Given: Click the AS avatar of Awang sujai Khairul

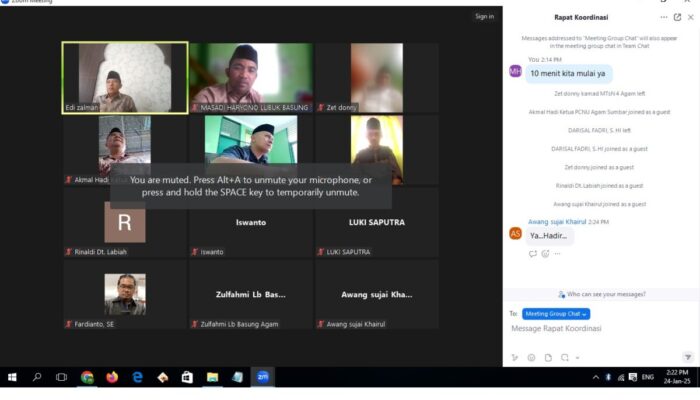Looking at the screenshot, I should coord(515,233).
